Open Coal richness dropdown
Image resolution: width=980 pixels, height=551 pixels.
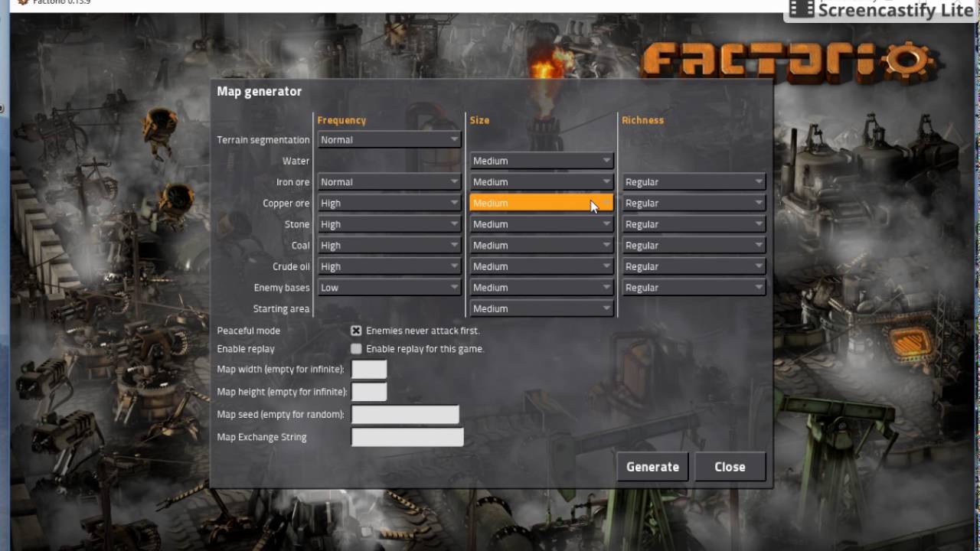click(x=694, y=246)
